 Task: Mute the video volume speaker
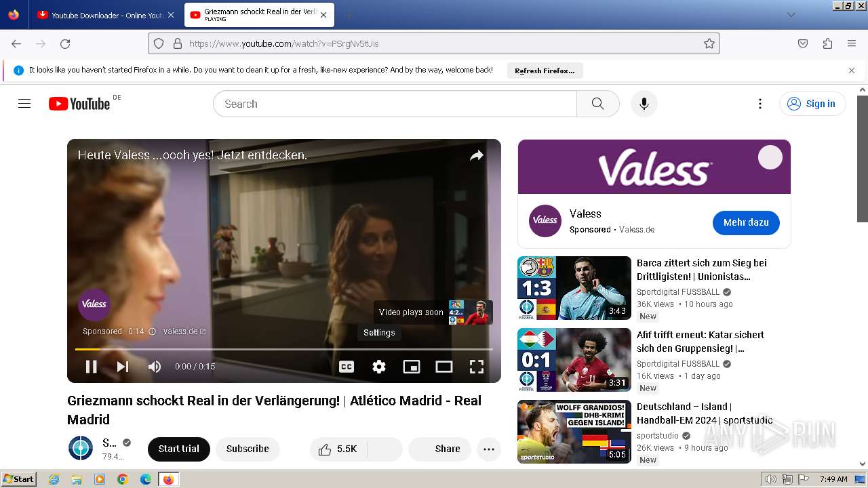click(155, 367)
